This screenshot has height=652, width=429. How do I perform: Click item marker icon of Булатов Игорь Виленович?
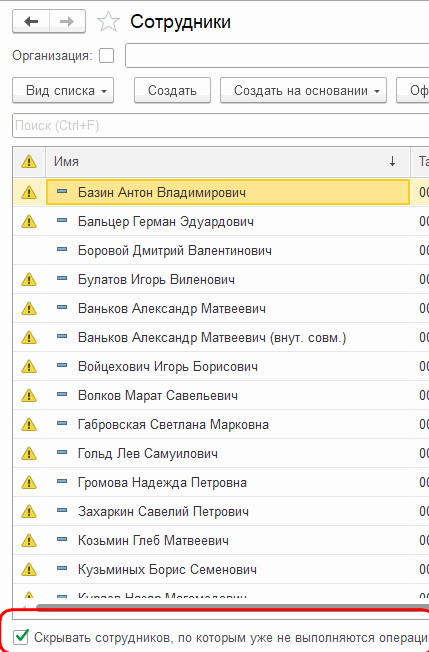pyautogui.click(x=62, y=278)
